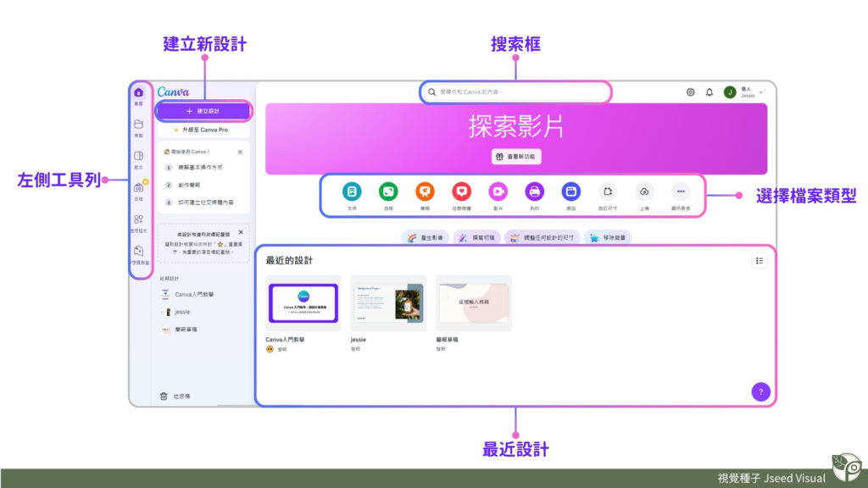Select the purple 列印 print type icon

(x=534, y=191)
